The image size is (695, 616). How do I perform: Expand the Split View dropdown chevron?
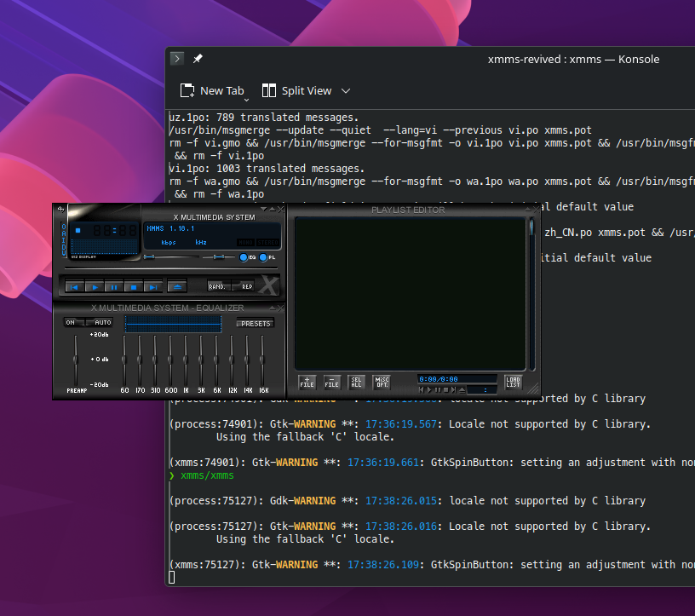click(346, 90)
